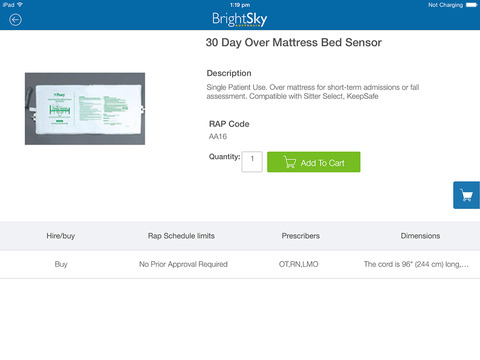480x360 pixels.
Task: Select the Prescribers column header
Action: 301,236
